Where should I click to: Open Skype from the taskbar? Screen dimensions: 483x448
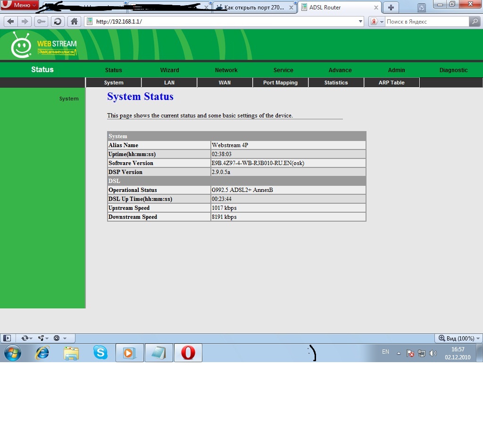(x=100, y=353)
